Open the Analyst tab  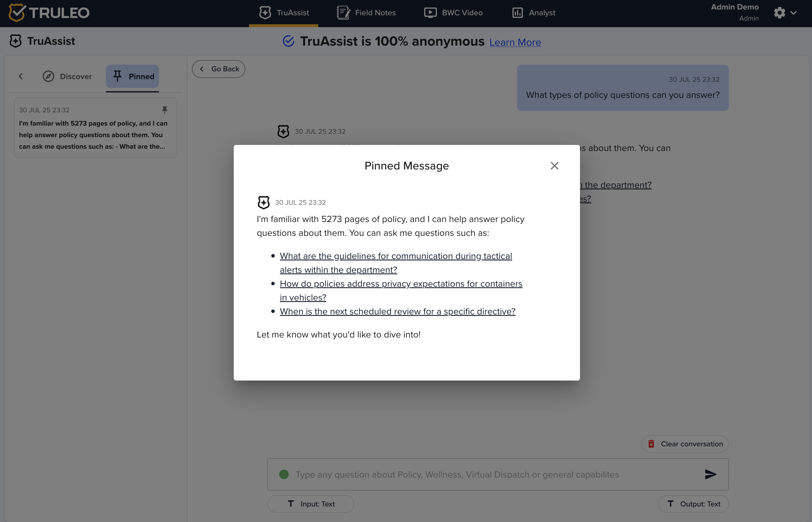pyautogui.click(x=534, y=13)
